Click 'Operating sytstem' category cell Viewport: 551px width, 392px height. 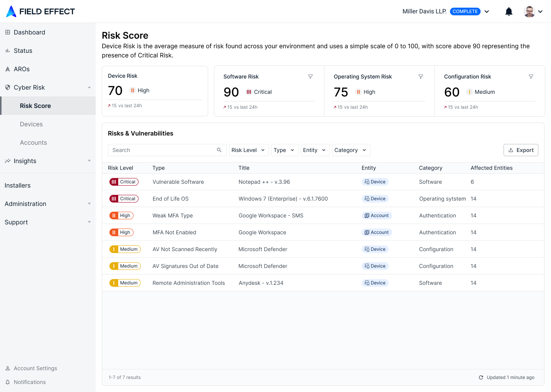pos(443,199)
